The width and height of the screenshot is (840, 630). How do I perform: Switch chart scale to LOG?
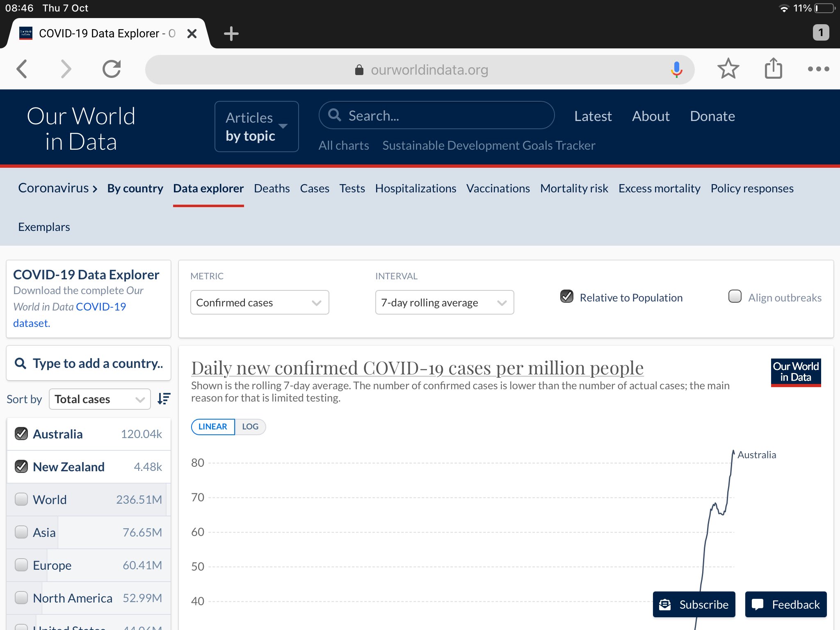(250, 427)
